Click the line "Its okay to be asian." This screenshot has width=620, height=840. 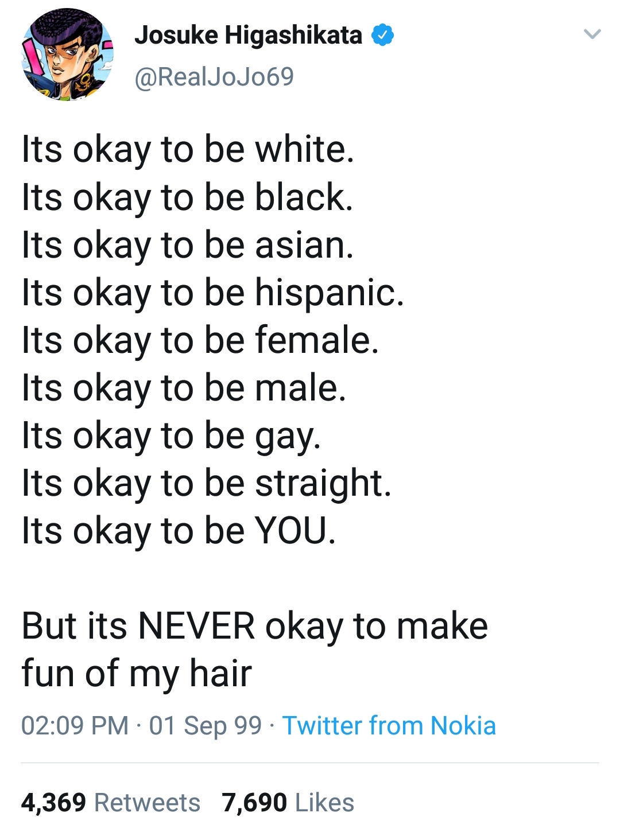click(x=188, y=245)
